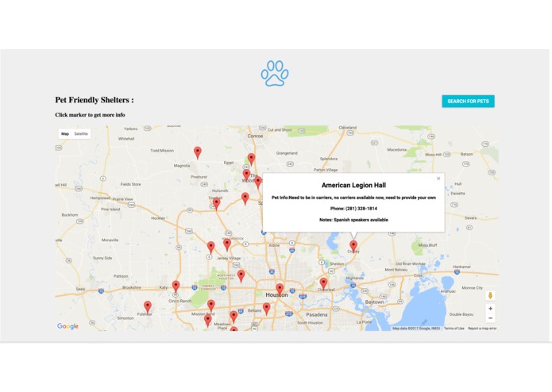Click the marker at Fulshear
This screenshot has width=552, height=392.
[x=148, y=307]
